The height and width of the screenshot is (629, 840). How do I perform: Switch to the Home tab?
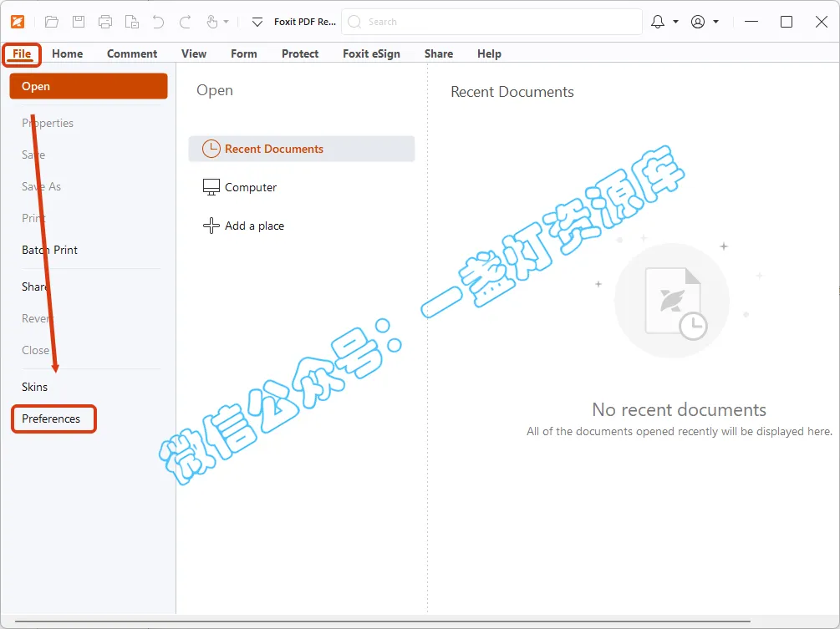(x=68, y=54)
